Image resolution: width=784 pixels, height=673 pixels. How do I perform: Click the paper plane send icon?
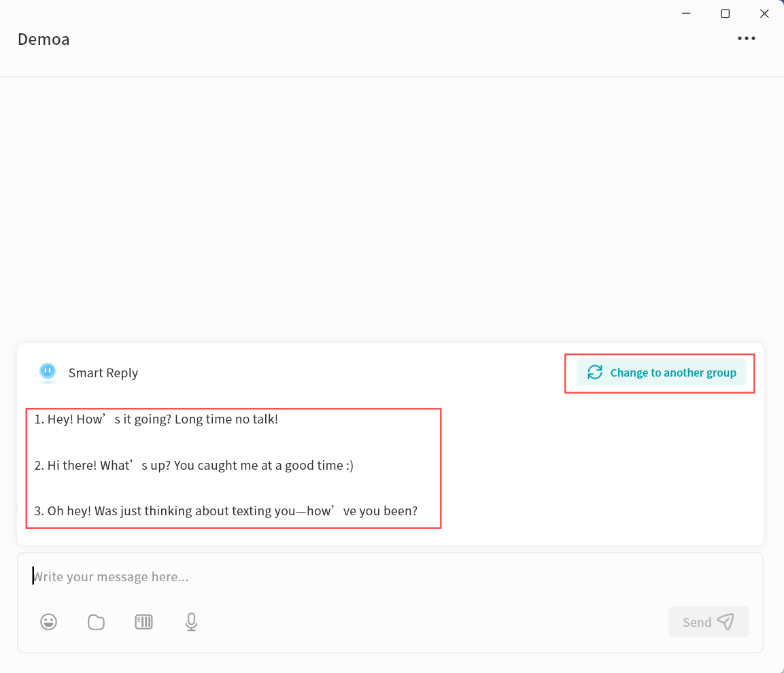pos(726,622)
